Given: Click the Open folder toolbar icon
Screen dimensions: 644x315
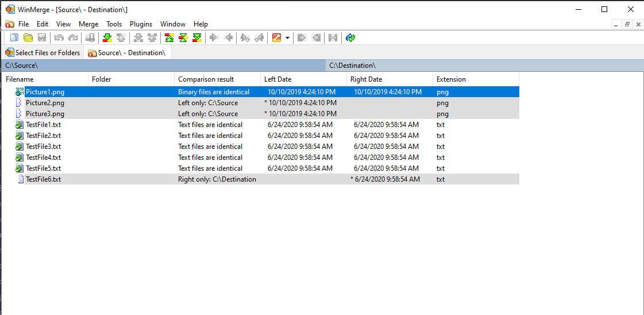Looking at the screenshot, I should click(x=28, y=38).
